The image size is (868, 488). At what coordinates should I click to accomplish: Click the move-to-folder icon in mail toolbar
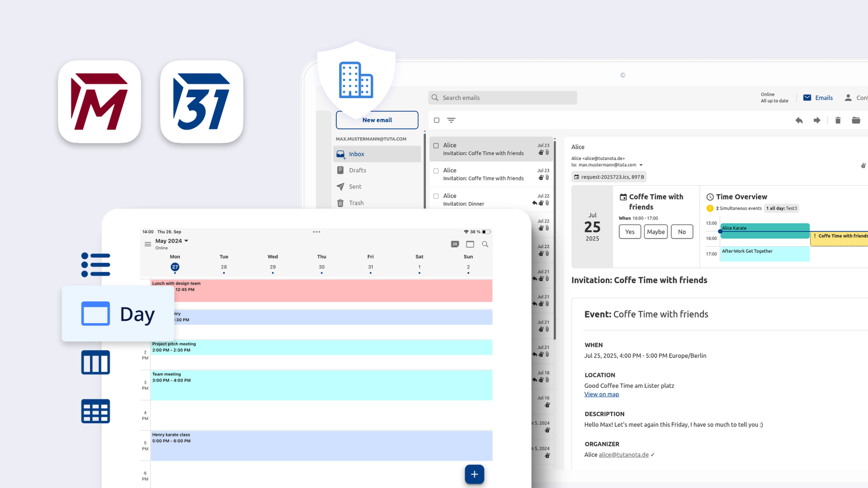(856, 120)
